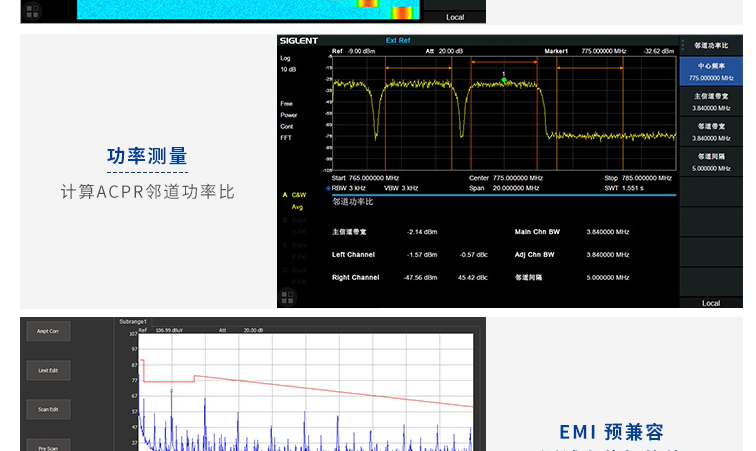Switch to the Subrange1 tab
Screen dimensions: 756x451
point(133,322)
